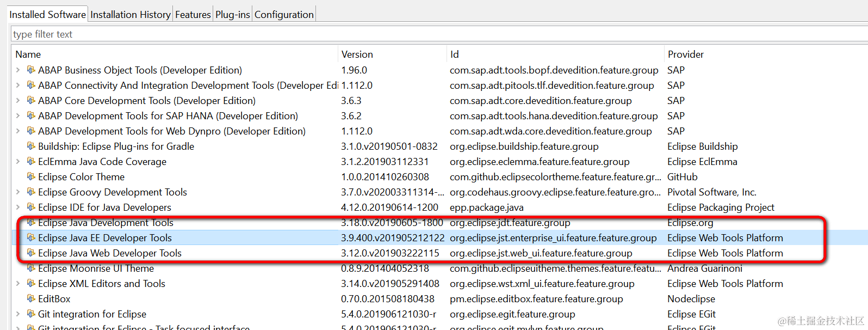Sort by the Provider column header
This screenshot has width=868, height=330.
686,54
